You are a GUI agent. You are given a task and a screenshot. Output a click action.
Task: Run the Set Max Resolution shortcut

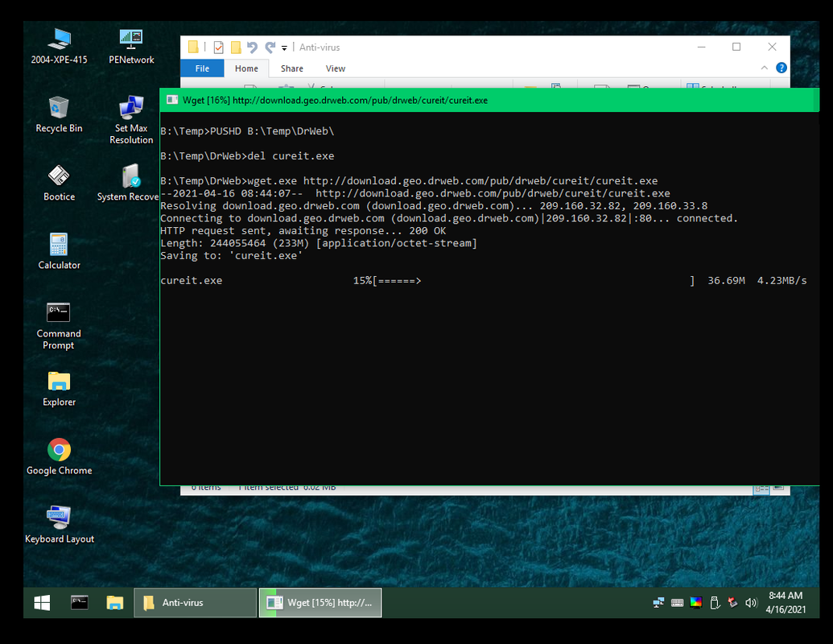pyautogui.click(x=131, y=120)
